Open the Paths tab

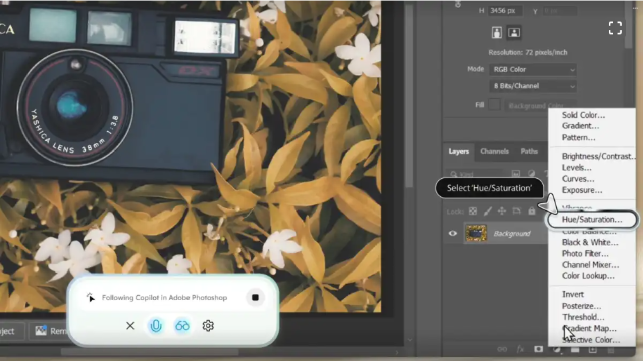pyautogui.click(x=529, y=152)
